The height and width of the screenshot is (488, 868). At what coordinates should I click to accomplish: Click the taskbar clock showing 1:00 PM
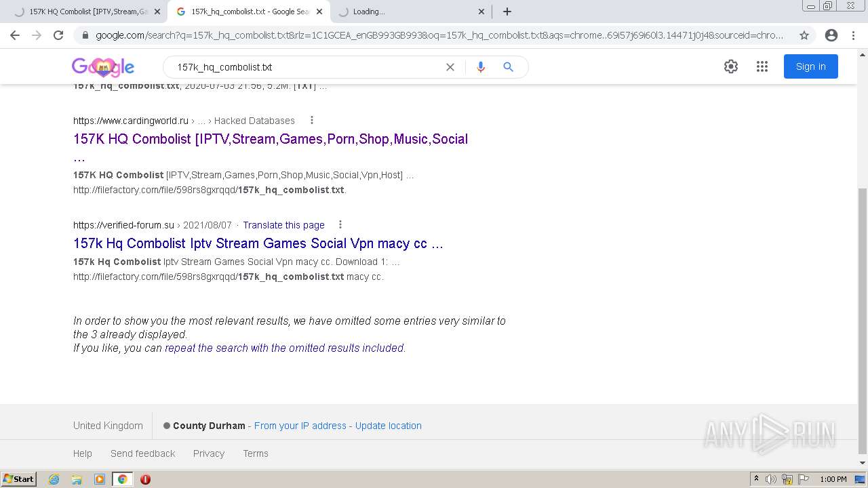click(833, 479)
